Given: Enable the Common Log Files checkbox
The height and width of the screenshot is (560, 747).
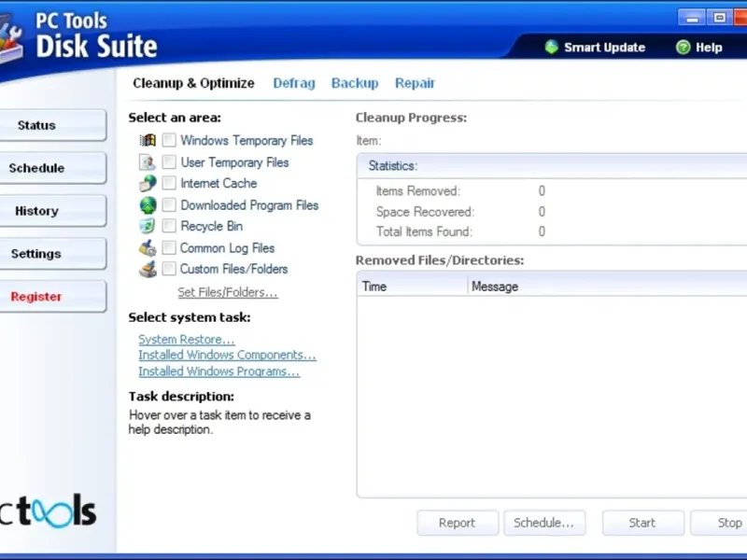Looking at the screenshot, I should [169, 247].
